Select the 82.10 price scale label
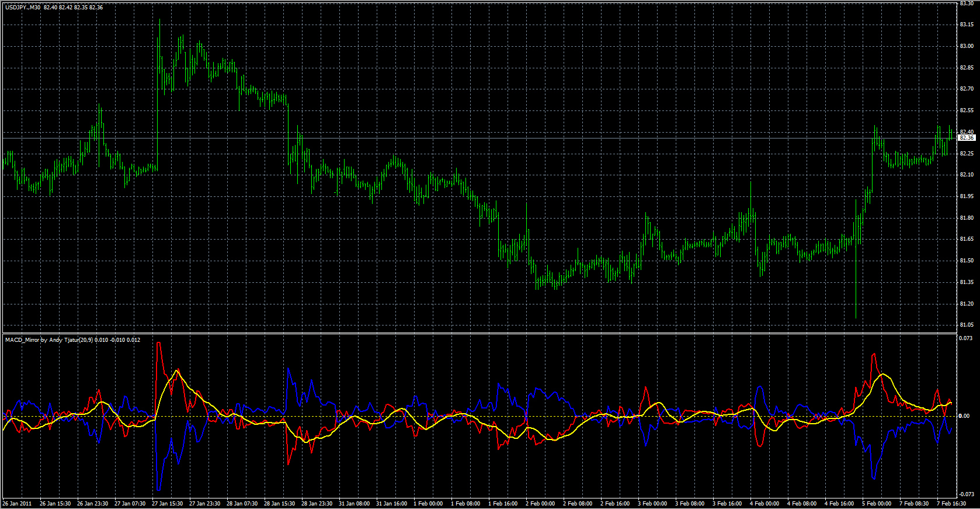The height and width of the screenshot is (509, 980). (967, 175)
